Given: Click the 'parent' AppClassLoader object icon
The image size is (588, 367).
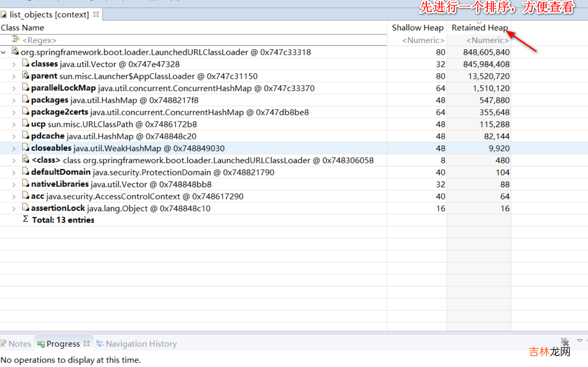Looking at the screenshot, I should tap(25, 76).
